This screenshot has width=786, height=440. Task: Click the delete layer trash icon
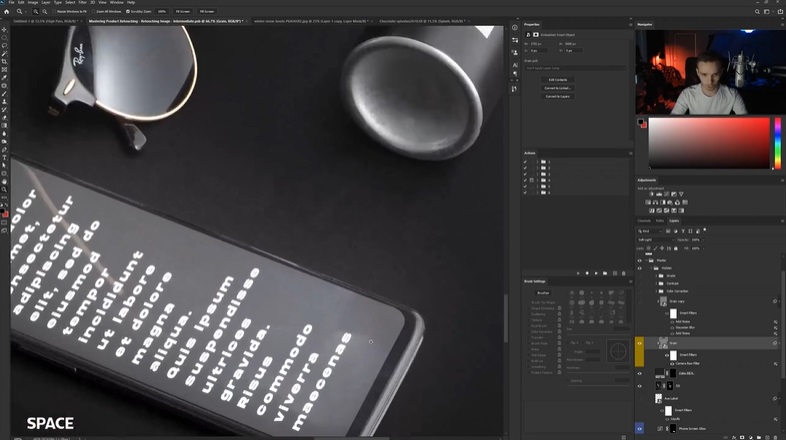pos(775,437)
